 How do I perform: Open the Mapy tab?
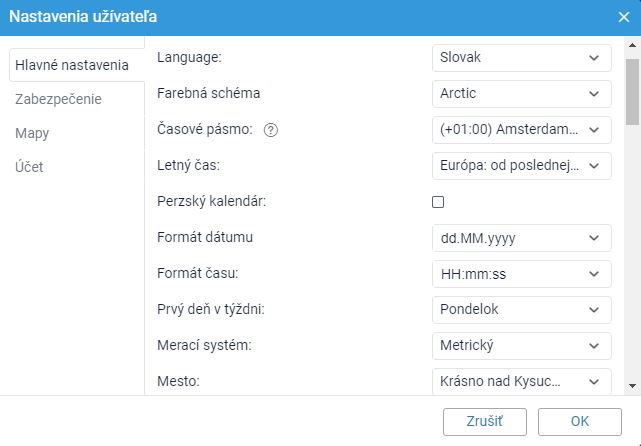pos(32,133)
